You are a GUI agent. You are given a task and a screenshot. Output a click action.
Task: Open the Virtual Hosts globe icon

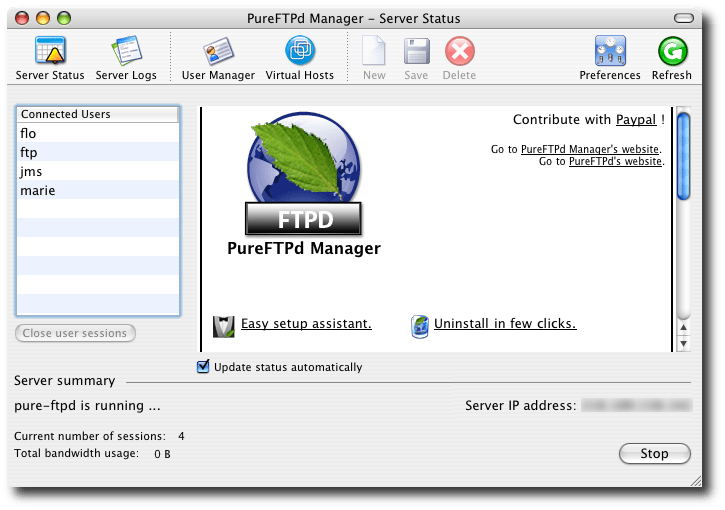[x=300, y=50]
